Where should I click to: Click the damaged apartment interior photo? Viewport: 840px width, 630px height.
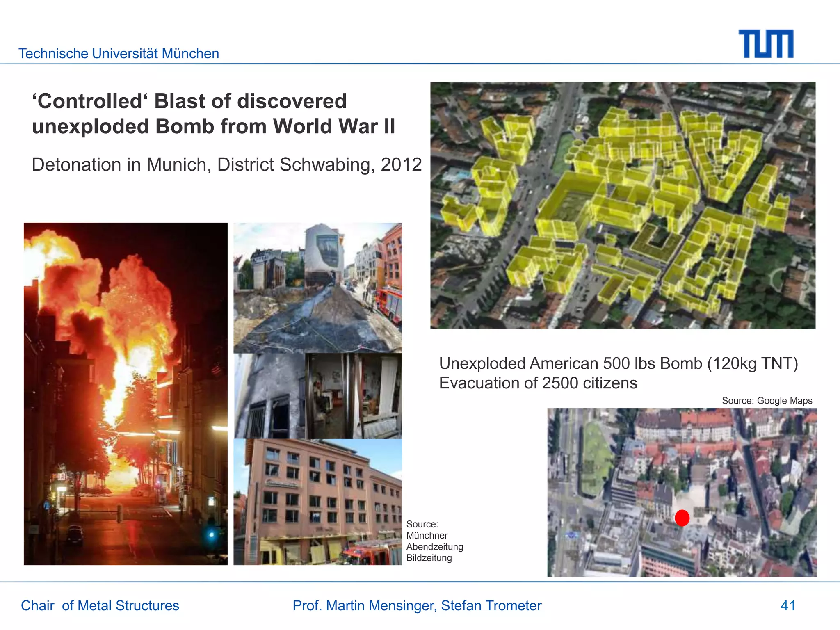pos(354,396)
